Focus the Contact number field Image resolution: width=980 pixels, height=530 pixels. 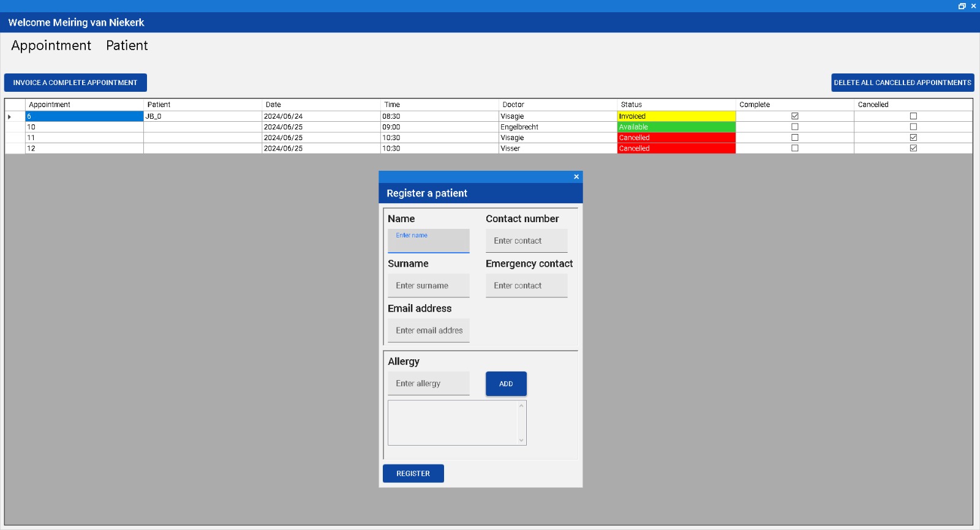(527, 241)
